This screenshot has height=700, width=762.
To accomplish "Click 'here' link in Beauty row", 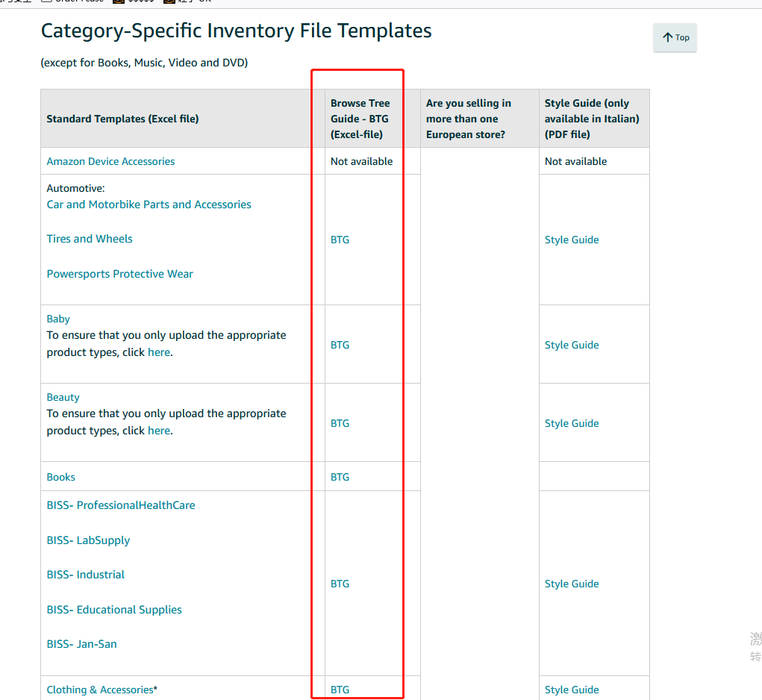I will click(x=159, y=431).
